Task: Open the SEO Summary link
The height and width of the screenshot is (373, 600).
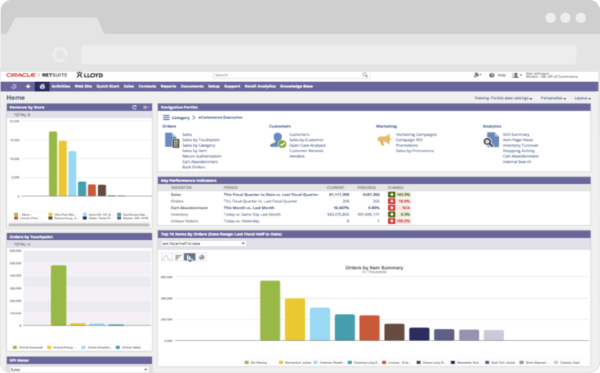Action: [x=516, y=135]
